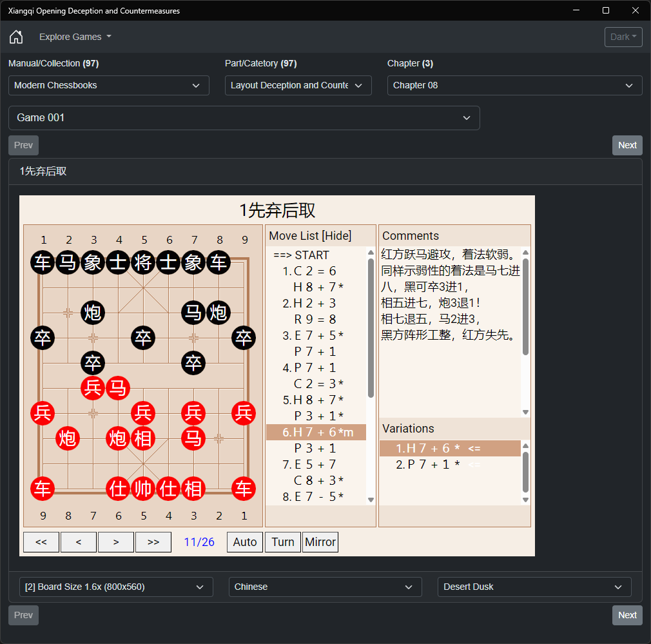Click the top Prev button
651x644 pixels.
(x=23, y=145)
